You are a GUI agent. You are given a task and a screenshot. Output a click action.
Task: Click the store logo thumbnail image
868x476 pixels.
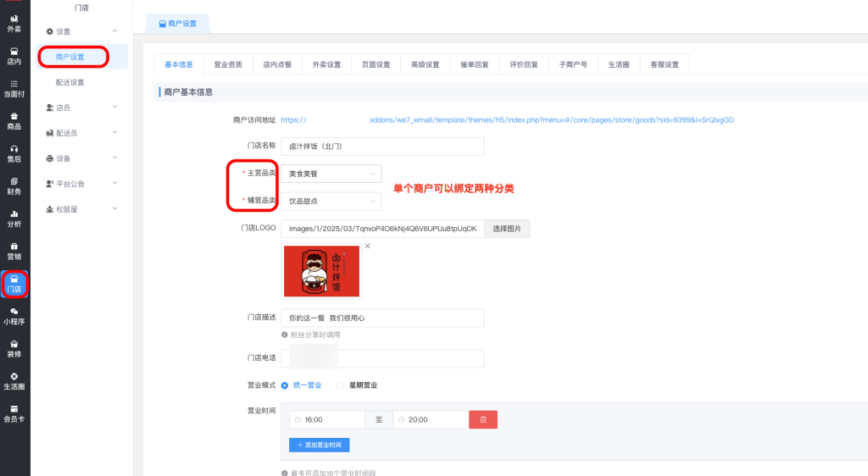pyautogui.click(x=321, y=271)
